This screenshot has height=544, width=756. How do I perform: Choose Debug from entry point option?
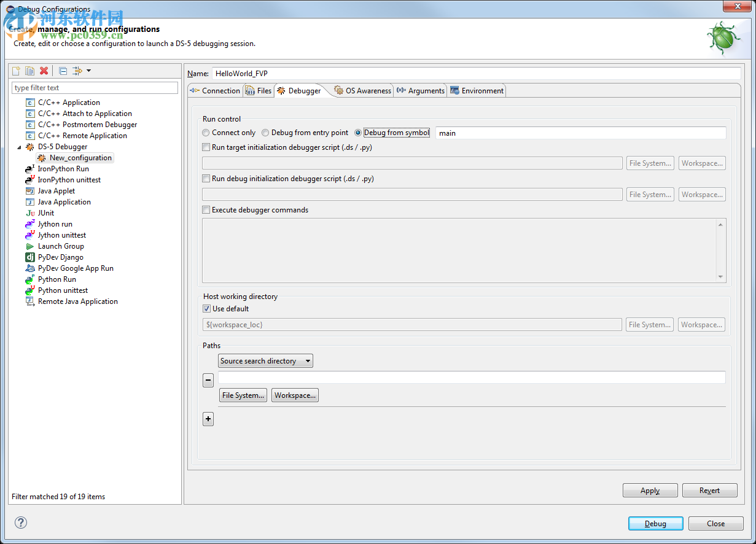tap(265, 133)
